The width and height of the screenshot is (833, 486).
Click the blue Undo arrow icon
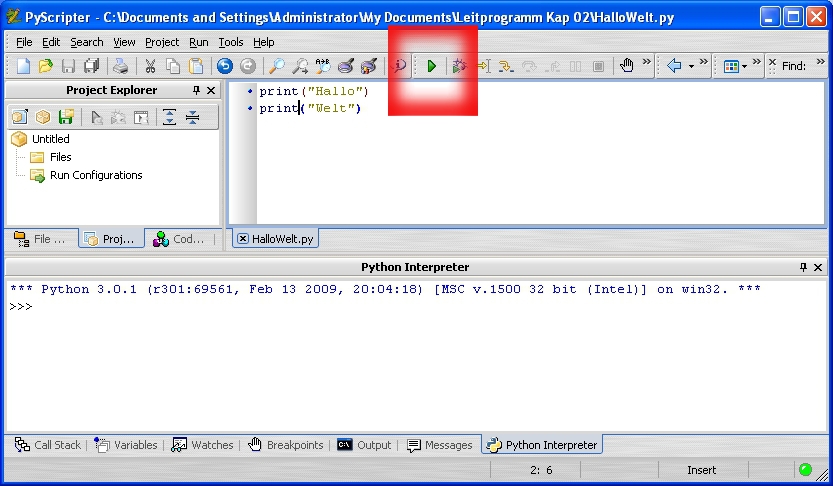click(224, 66)
